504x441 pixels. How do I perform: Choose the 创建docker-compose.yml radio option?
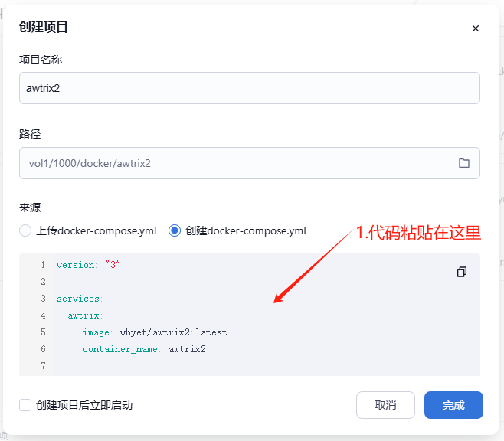coord(175,230)
